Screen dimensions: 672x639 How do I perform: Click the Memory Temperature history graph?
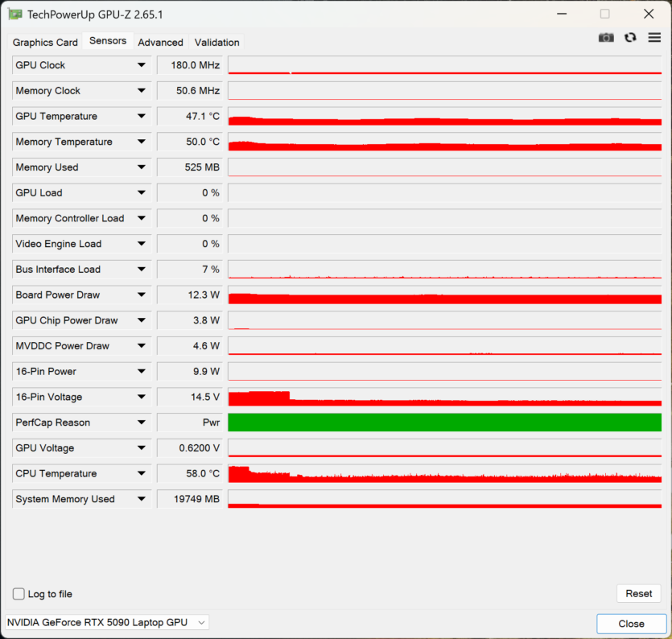pyautogui.click(x=444, y=142)
